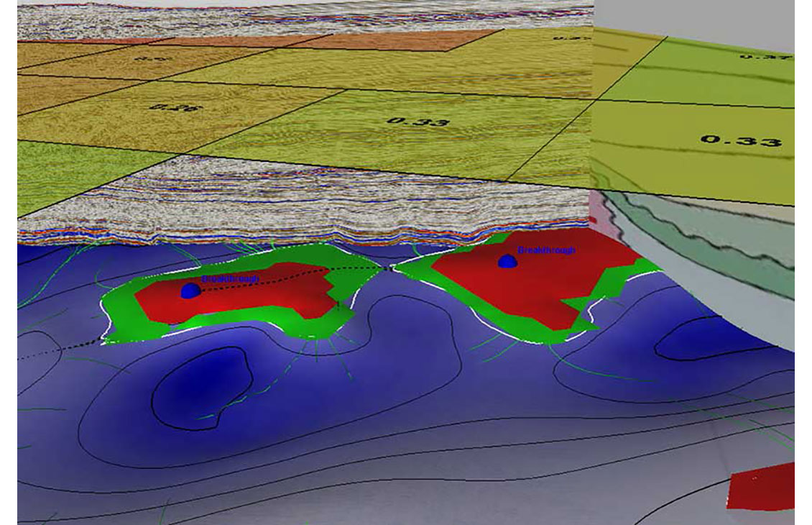The height and width of the screenshot is (525, 812).
Task: Click the red polygon in bottom-right corner
Action: 762,485
